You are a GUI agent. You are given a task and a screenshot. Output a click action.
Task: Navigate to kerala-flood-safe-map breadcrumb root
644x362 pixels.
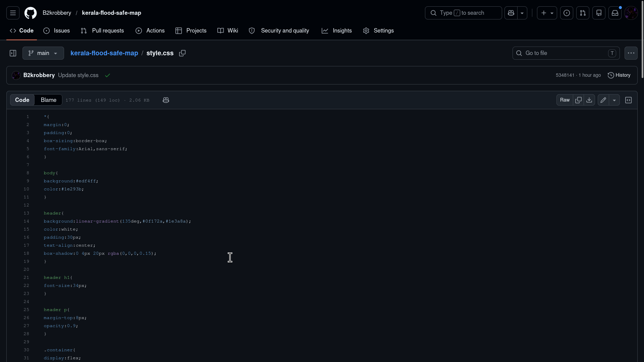coord(104,53)
